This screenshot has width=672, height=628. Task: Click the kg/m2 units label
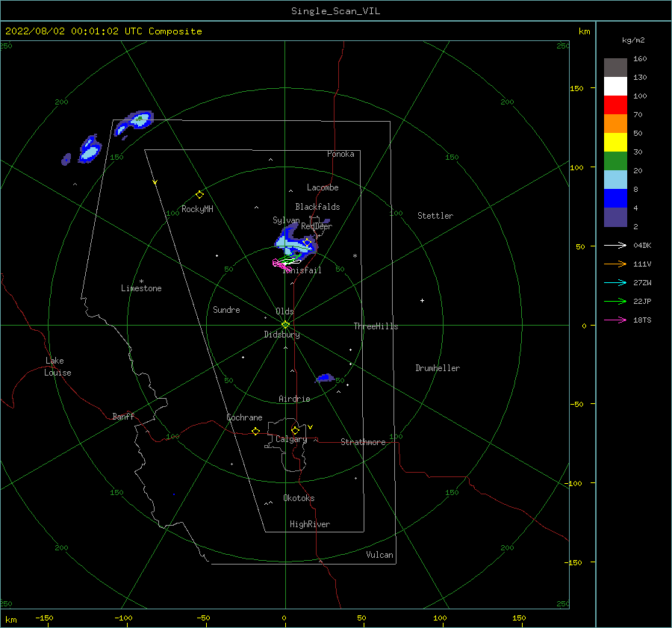pyautogui.click(x=633, y=40)
